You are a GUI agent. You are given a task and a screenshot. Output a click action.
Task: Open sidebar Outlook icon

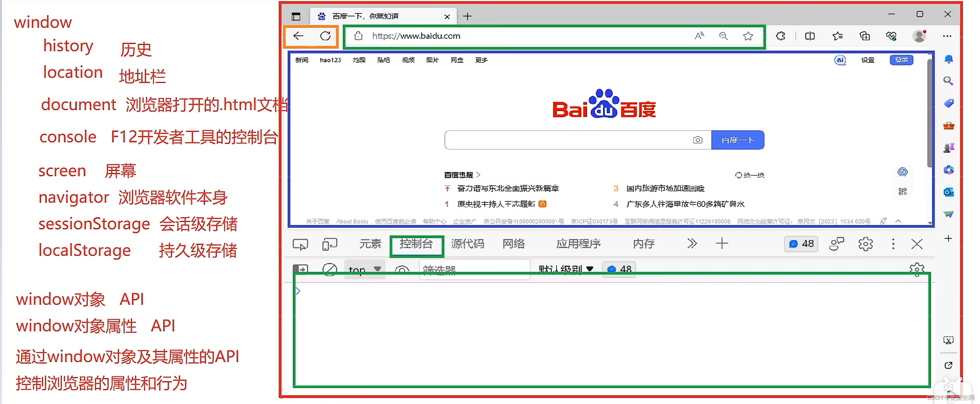[x=948, y=192]
